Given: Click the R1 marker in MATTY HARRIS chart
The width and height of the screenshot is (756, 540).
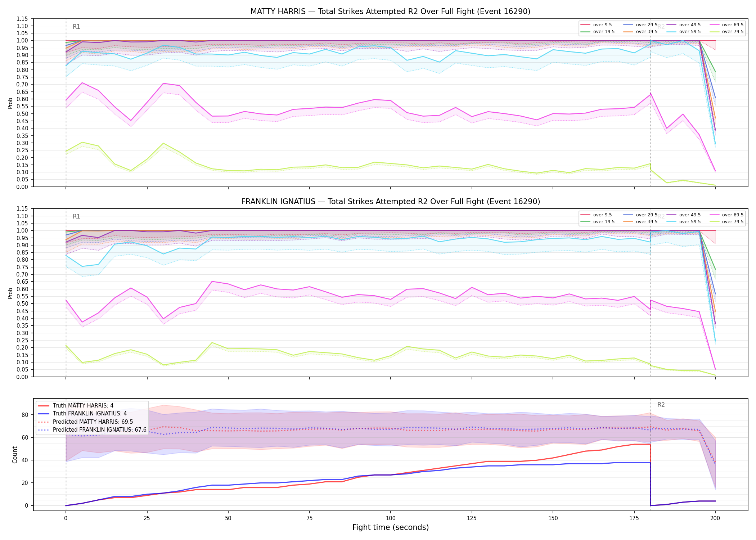Looking at the screenshot, I should pos(76,27).
